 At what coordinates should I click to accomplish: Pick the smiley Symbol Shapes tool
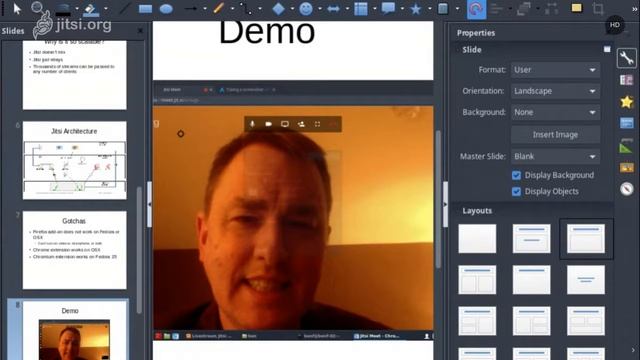(x=306, y=9)
